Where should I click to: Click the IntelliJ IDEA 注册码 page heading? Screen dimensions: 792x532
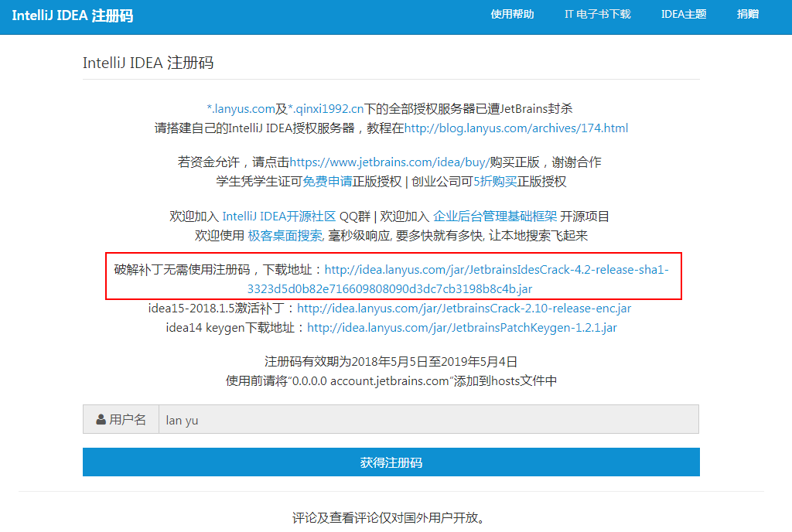(148, 63)
